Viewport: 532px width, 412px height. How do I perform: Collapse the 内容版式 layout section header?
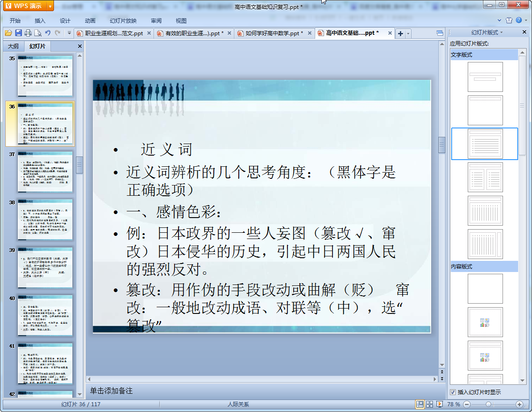tap(484, 267)
